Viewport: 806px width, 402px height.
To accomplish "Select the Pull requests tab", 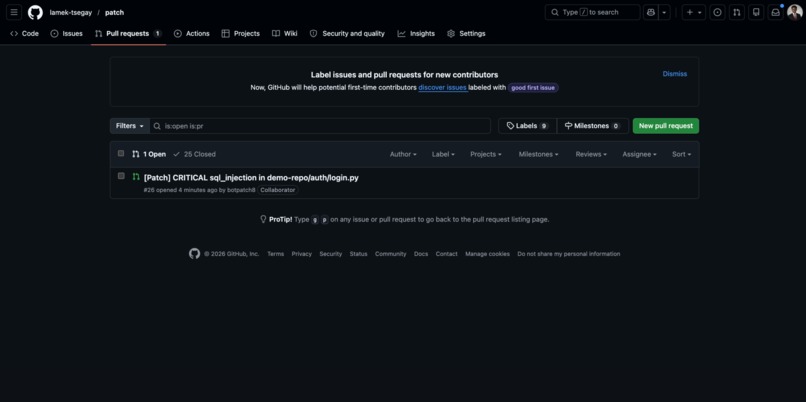I will click(128, 33).
